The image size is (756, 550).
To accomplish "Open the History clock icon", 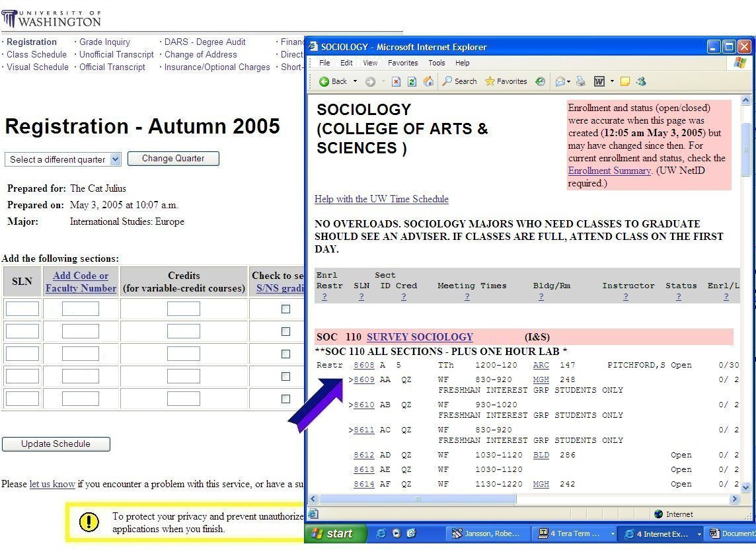I will [x=540, y=81].
